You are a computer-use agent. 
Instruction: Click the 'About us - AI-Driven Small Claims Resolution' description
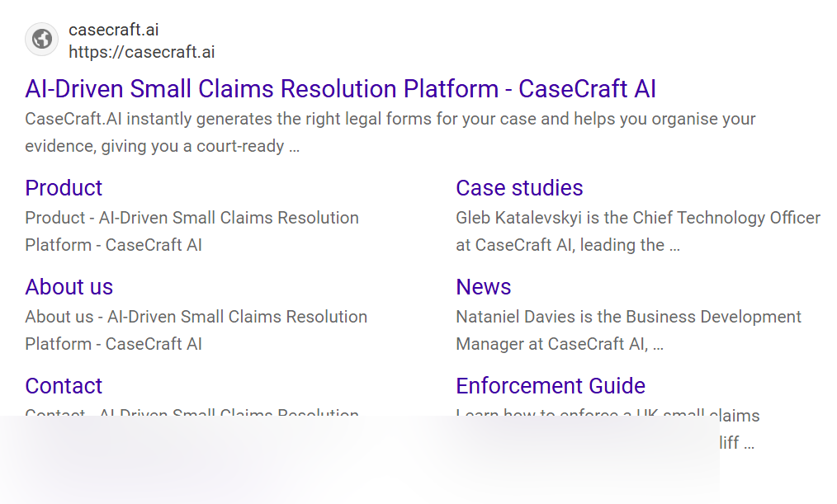click(196, 330)
